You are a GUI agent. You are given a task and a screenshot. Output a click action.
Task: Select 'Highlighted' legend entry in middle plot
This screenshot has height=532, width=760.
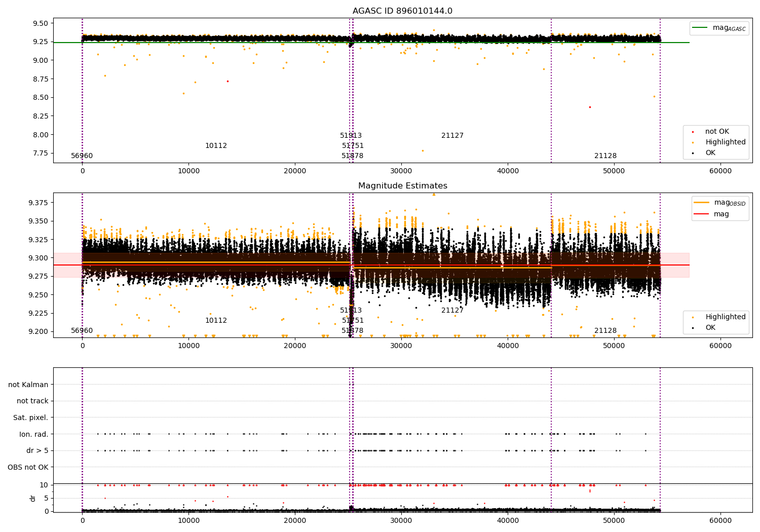click(x=726, y=317)
